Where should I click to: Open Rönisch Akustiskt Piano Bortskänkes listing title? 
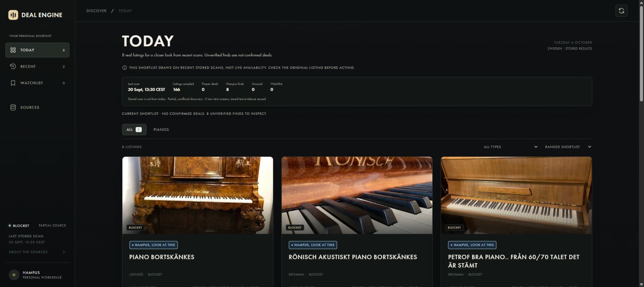pos(353,257)
